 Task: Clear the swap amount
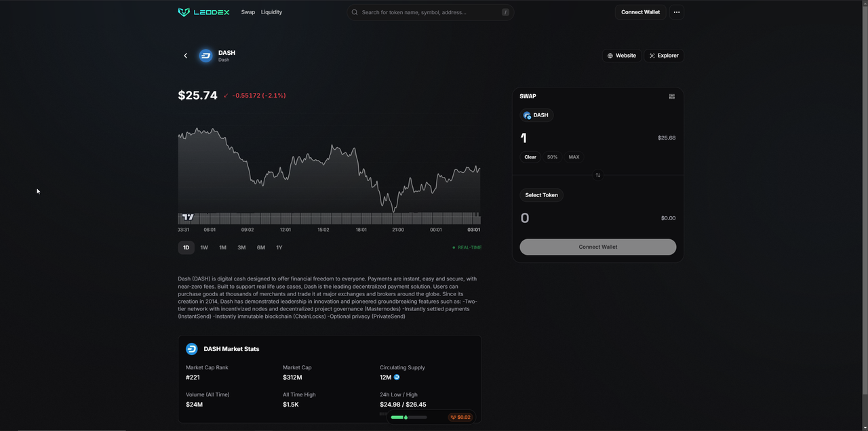click(530, 157)
